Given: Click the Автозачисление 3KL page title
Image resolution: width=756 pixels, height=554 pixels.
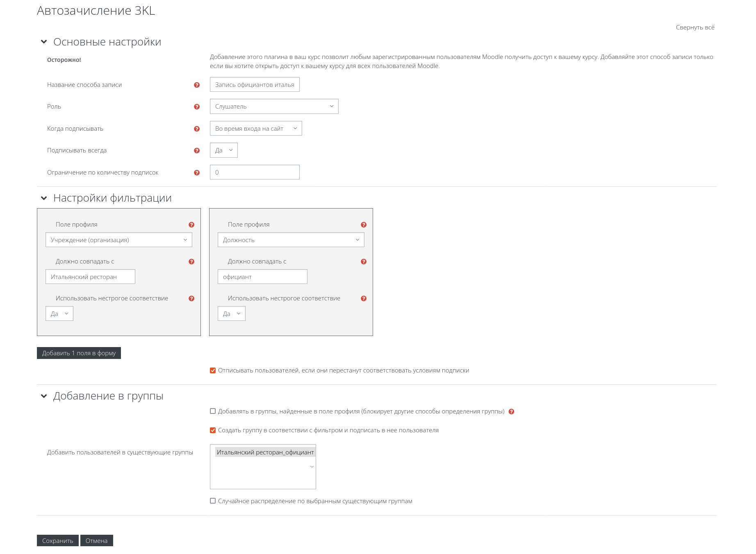Looking at the screenshot, I should point(96,11).
